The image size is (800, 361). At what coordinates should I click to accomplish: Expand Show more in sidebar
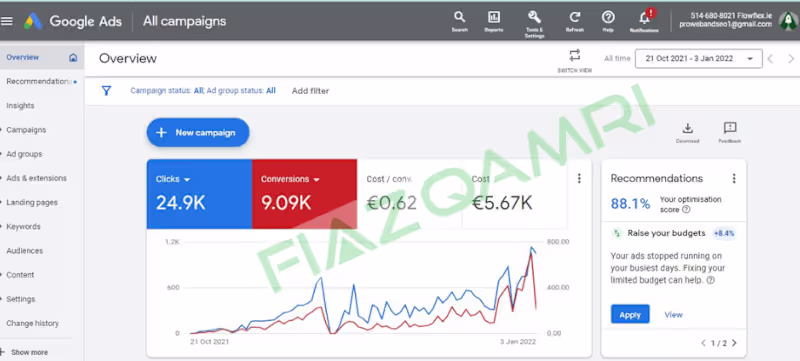[24, 352]
